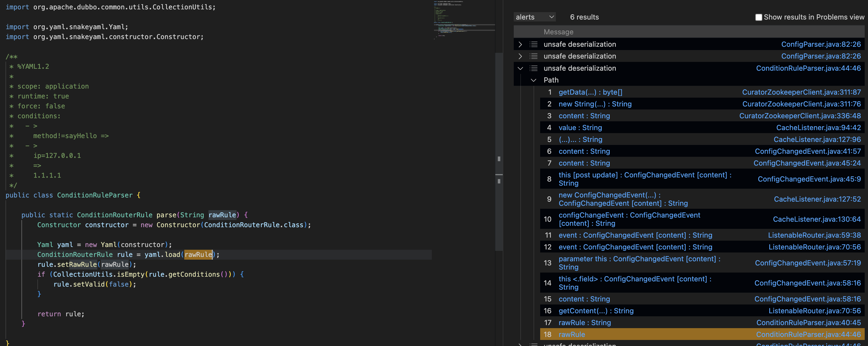The width and height of the screenshot is (868, 346).
Task: Open CacheListener.java:130:64 location
Action: [x=817, y=219]
